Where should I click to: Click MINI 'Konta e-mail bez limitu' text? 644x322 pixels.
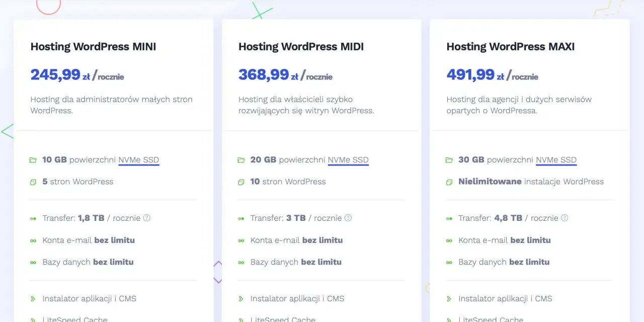click(x=89, y=240)
